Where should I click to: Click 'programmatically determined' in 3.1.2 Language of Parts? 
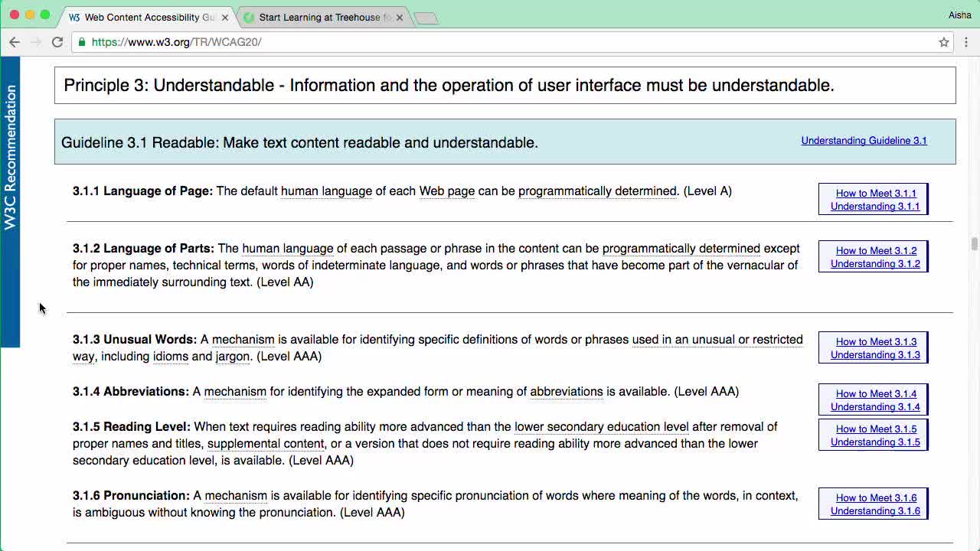[x=681, y=249]
